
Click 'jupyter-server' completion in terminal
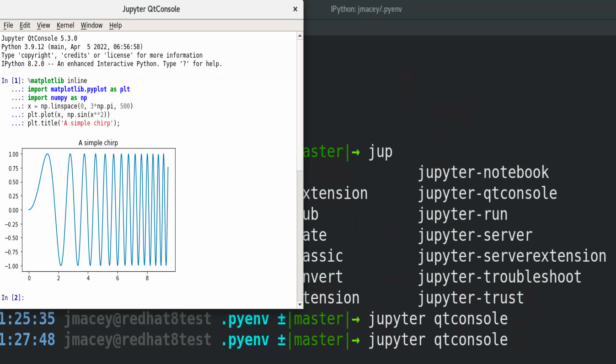click(475, 235)
